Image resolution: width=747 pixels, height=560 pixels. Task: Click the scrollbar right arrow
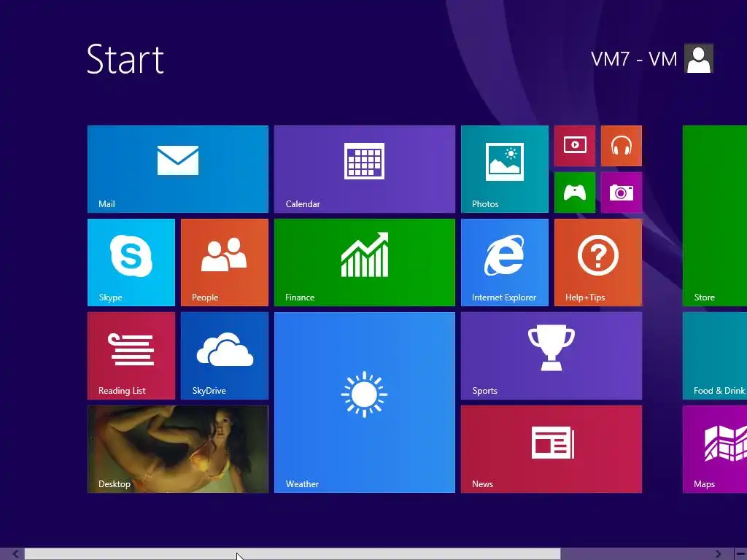tap(718, 554)
